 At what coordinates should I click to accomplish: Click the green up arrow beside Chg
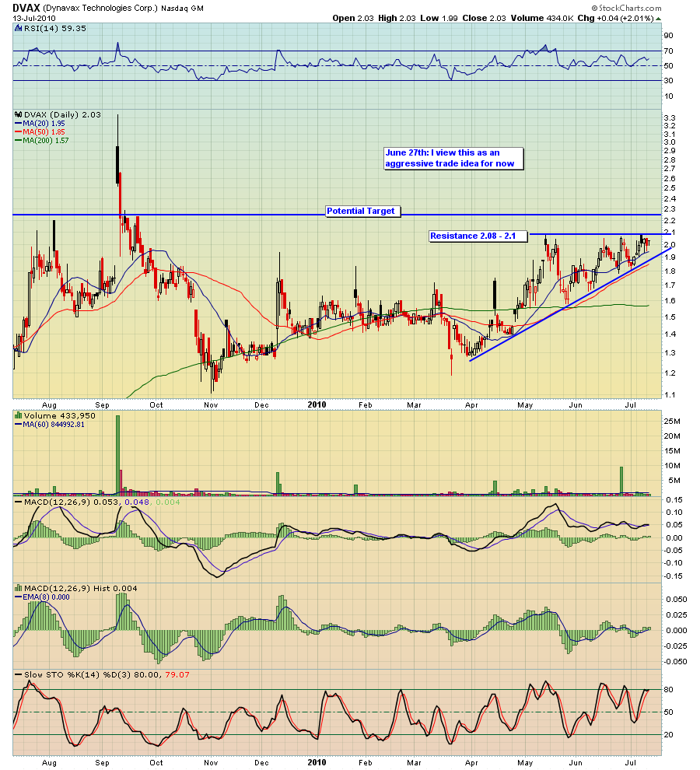pos(658,18)
